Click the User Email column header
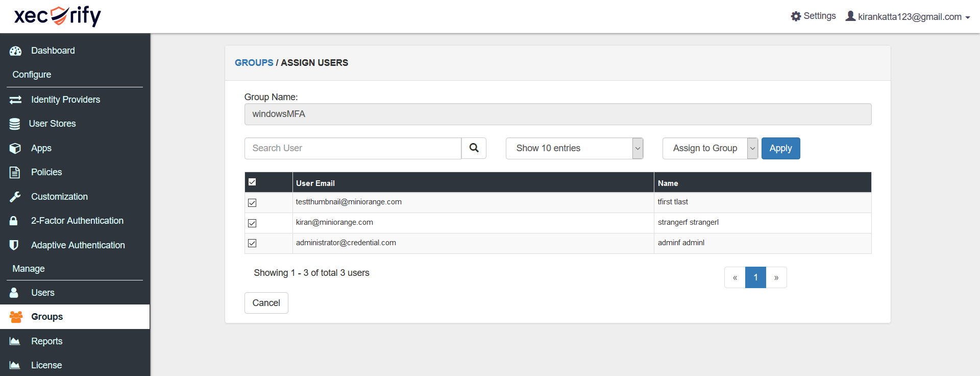980x376 pixels. pyautogui.click(x=473, y=183)
